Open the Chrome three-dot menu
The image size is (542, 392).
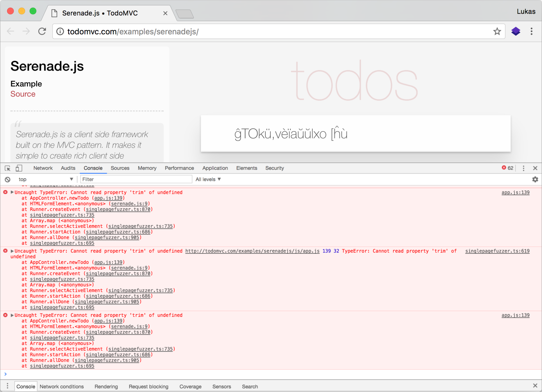click(x=532, y=31)
